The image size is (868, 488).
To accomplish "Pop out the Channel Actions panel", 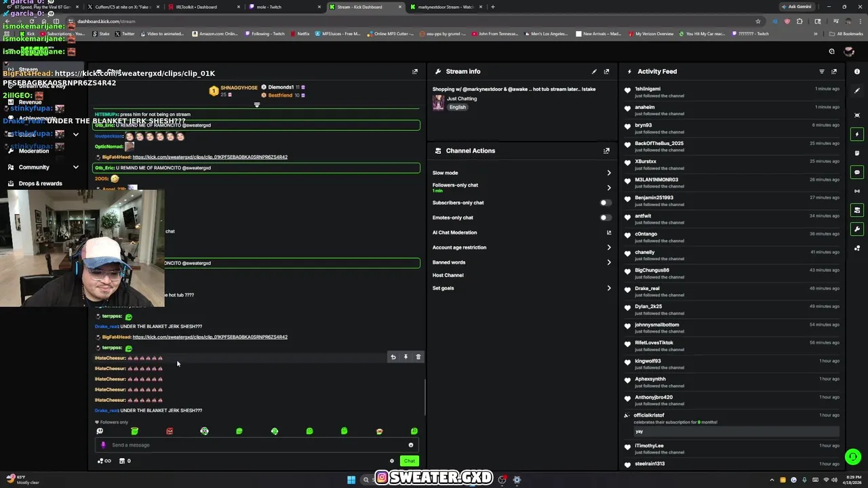I will point(606,151).
